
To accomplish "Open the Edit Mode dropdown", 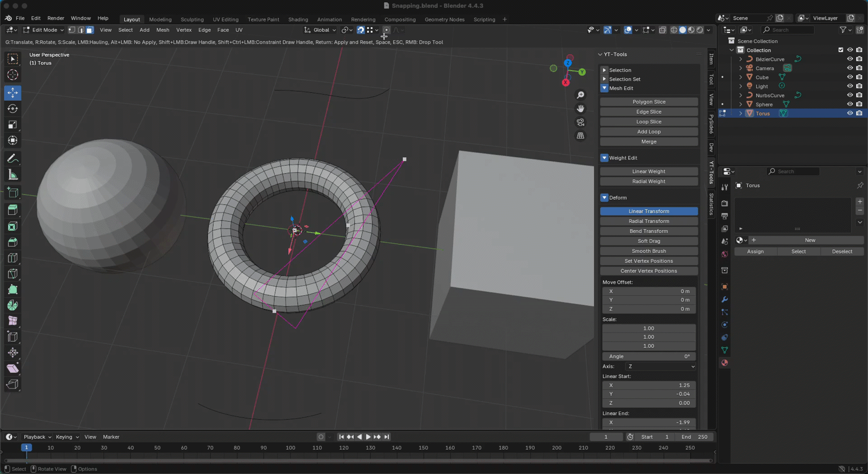I will point(43,30).
